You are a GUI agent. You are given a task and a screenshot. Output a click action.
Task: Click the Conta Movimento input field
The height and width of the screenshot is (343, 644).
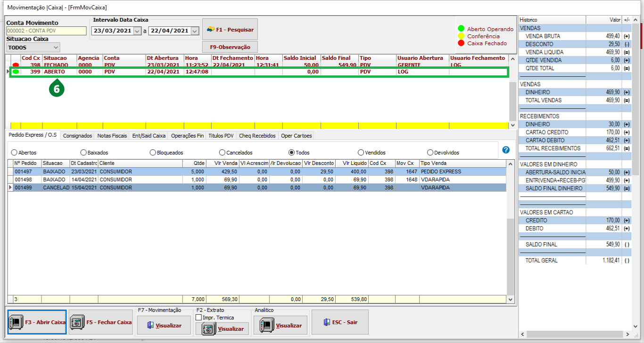coord(46,31)
